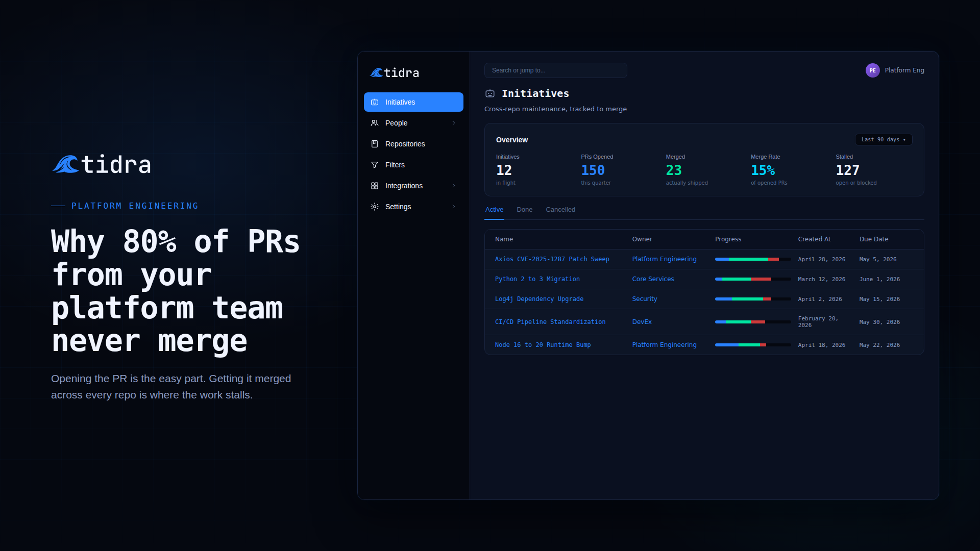
Task: Sort by the Progress column header
Action: coord(728,239)
